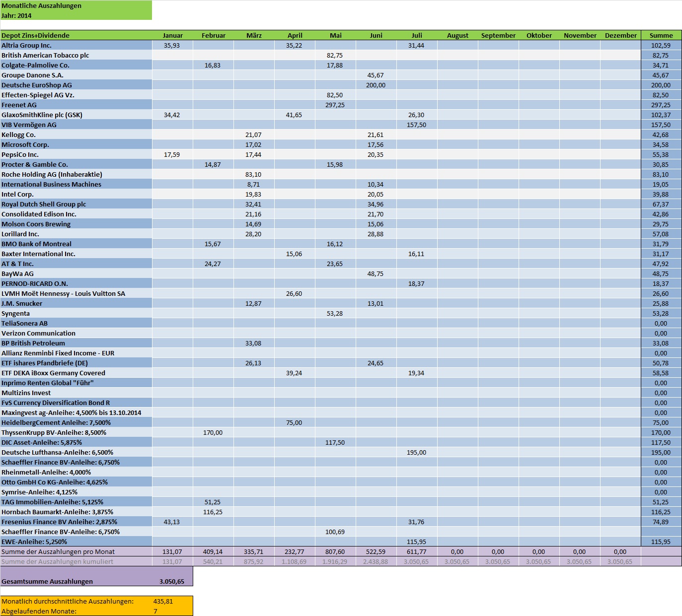The height and width of the screenshot is (616, 682).
Task: Click the 'Juni' column header
Action: pyautogui.click(x=376, y=35)
